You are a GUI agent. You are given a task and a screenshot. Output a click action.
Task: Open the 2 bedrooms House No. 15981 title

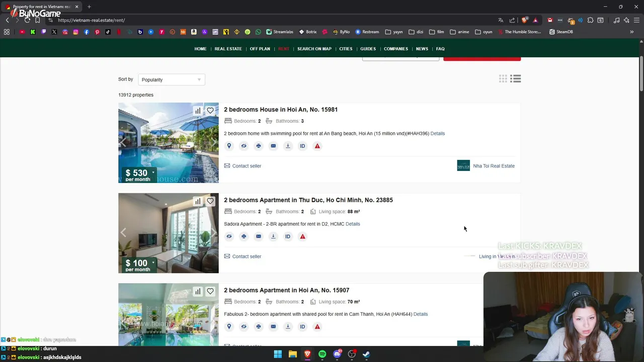pos(281,110)
